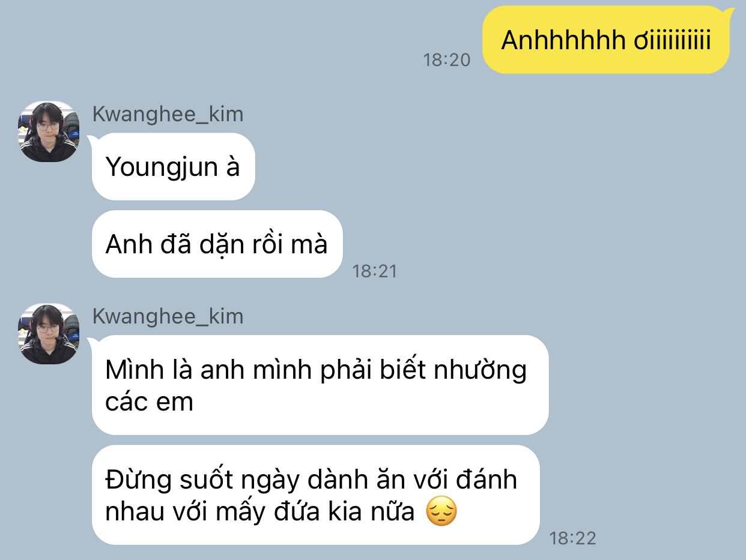Select the "Youngjun à" message bubble
746x560 pixels.
[173, 166]
